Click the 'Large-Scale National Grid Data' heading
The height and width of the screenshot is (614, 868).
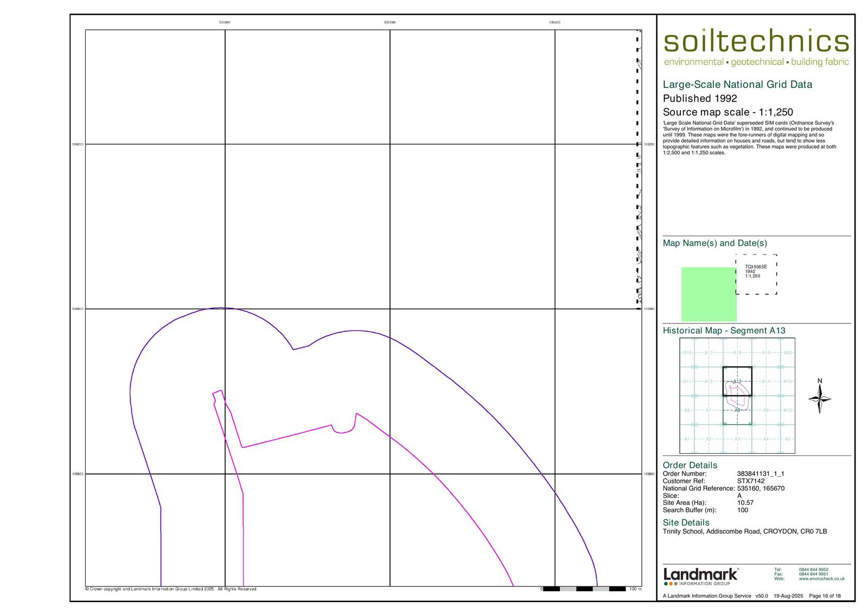pos(737,84)
